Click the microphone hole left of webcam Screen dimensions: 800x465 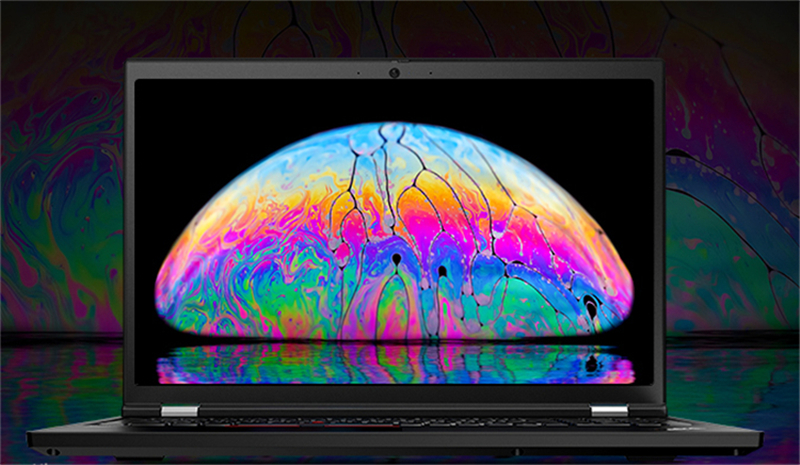click(359, 71)
